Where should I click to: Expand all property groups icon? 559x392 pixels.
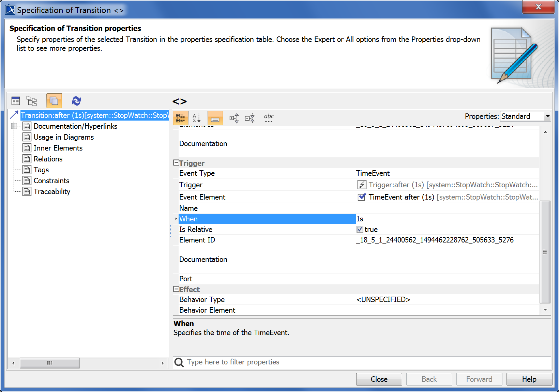[234, 118]
